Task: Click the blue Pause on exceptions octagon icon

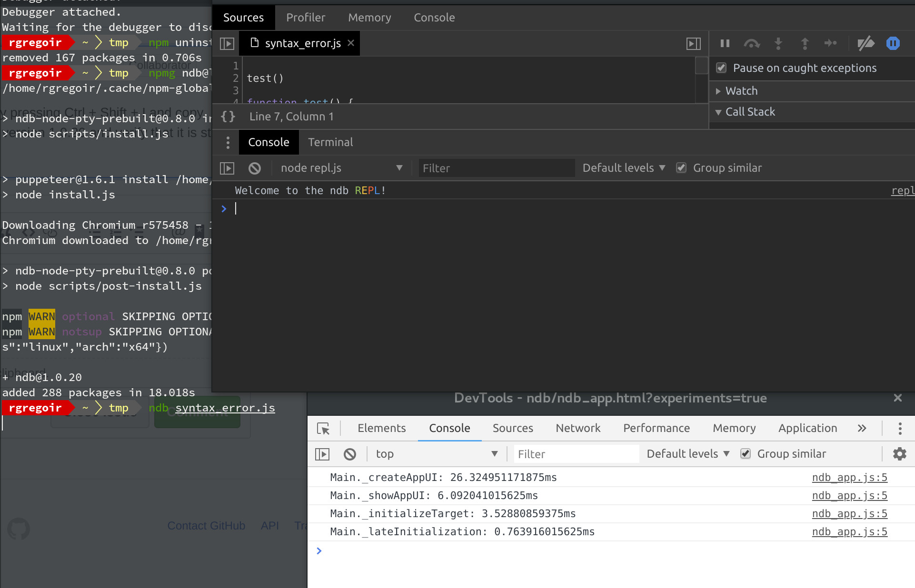Action: 893,43
